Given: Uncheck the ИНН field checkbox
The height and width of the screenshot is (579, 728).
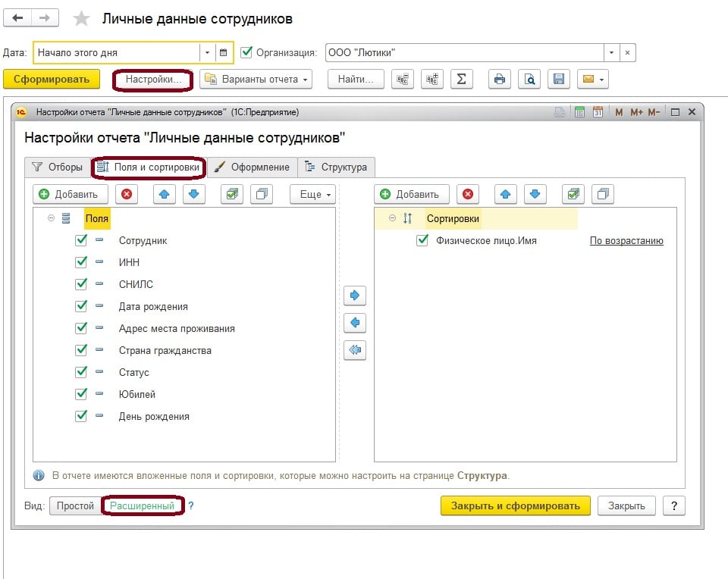Looking at the screenshot, I should 82,262.
